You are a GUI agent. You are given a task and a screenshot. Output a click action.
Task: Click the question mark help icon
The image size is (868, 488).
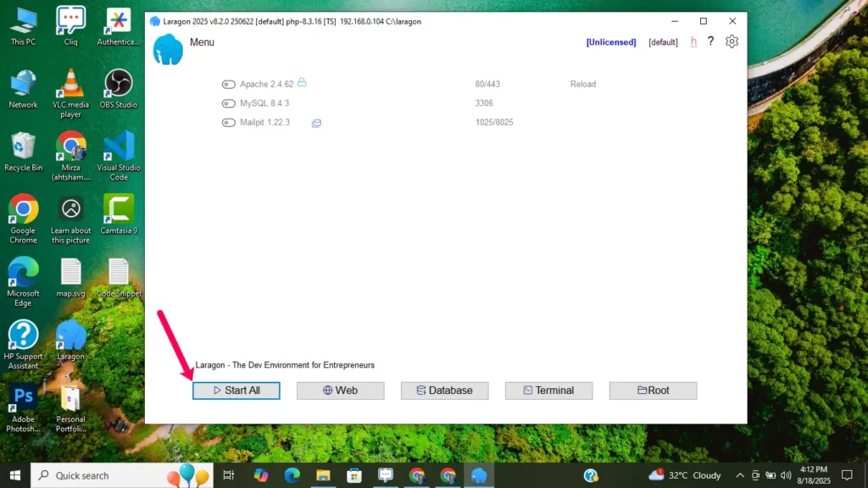(x=710, y=42)
